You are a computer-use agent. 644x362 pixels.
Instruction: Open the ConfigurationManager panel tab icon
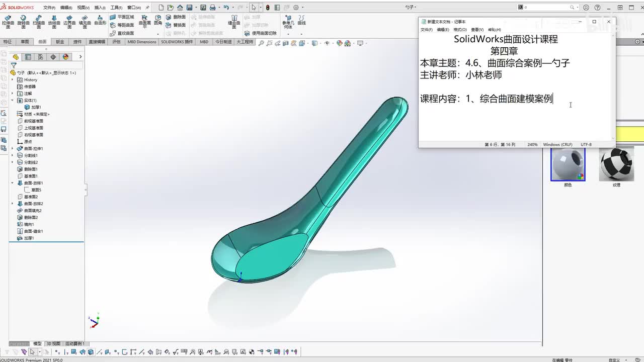(x=40, y=57)
